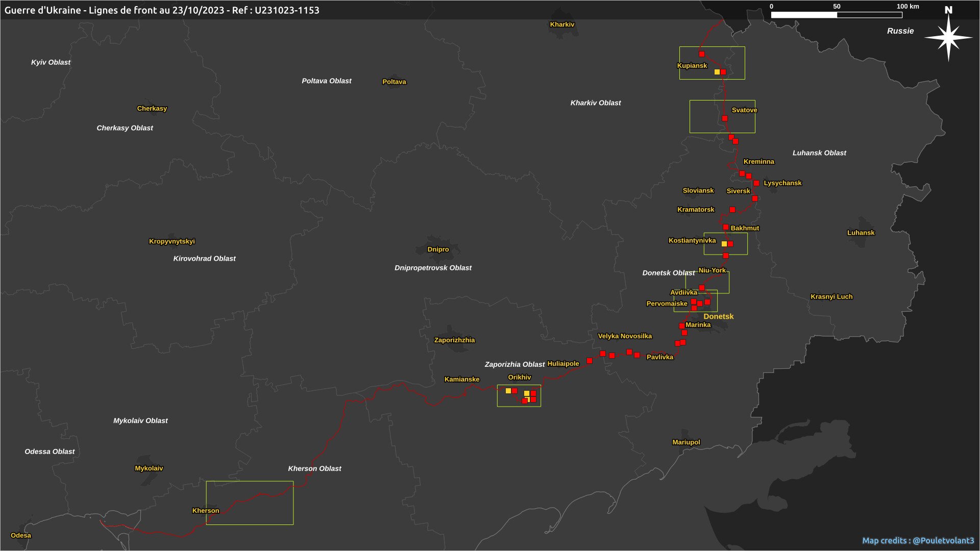Click the Siversk label
This screenshot has width=980, height=551.
click(738, 191)
